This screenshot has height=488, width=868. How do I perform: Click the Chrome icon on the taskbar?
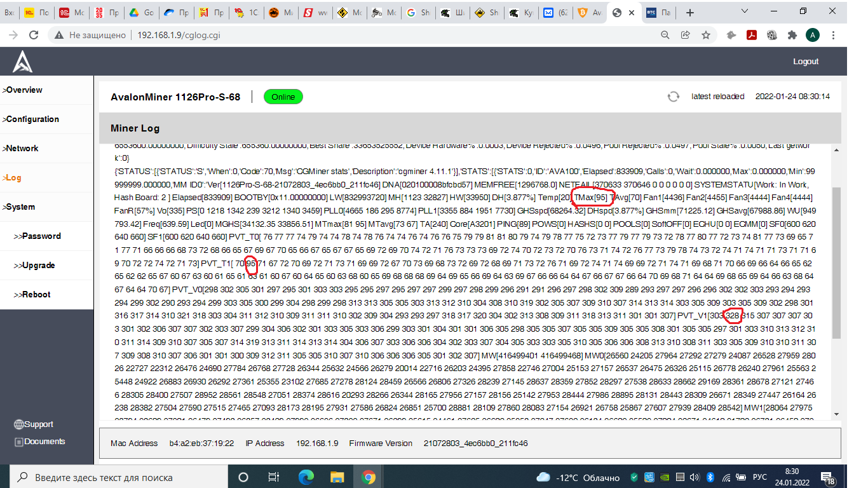(368, 477)
